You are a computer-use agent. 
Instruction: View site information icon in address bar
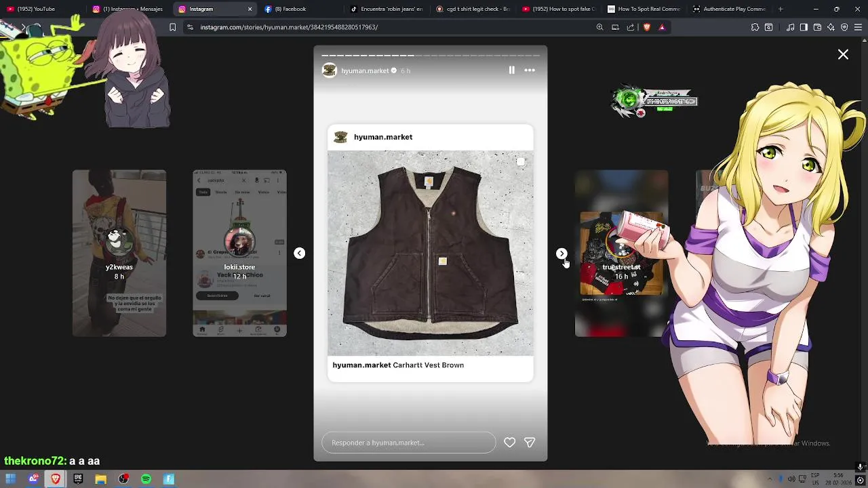190,27
